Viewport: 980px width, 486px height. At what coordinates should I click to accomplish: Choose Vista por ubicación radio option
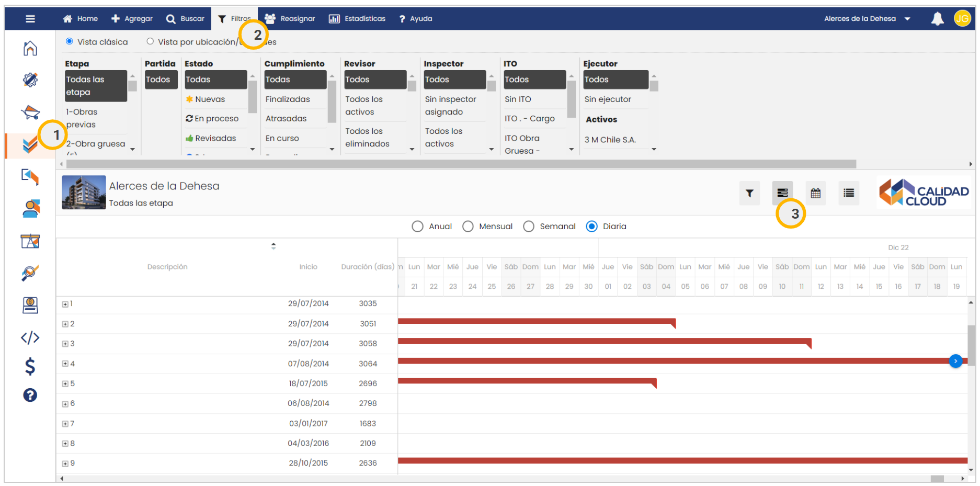[150, 42]
